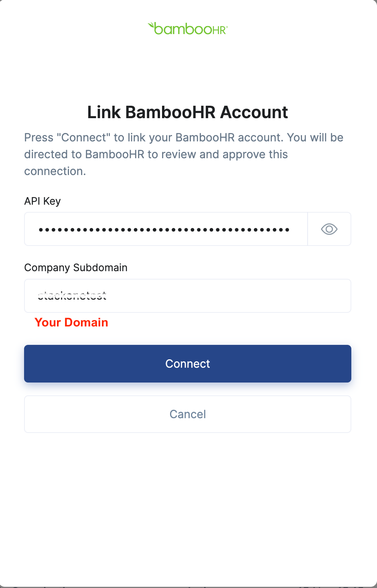Image resolution: width=377 pixels, height=588 pixels.
Task: Cancel the BambooHR account linking
Action: point(188,414)
